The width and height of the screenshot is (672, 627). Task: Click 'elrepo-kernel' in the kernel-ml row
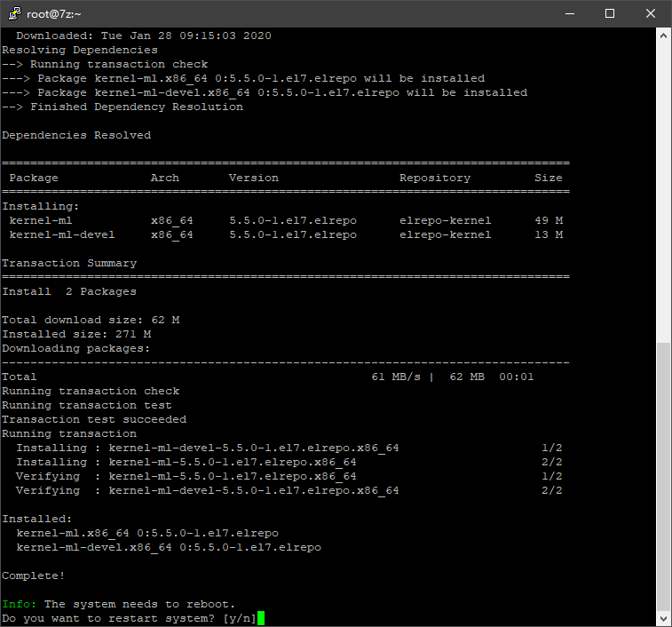coord(446,220)
